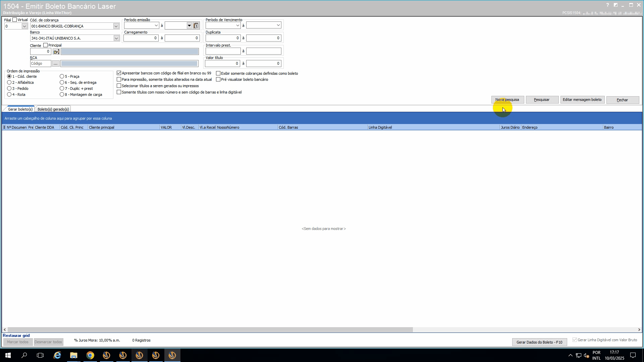644x362 pixels.
Task: Open Google Chrome from the taskbar
Action: pos(90,355)
